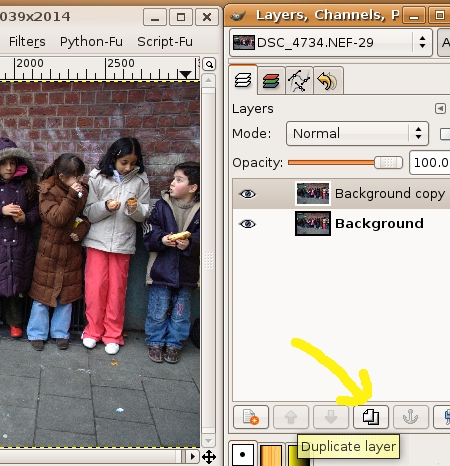Toggle visibility of the Background layer
This screenshot has height=466, width=450.
247,223
